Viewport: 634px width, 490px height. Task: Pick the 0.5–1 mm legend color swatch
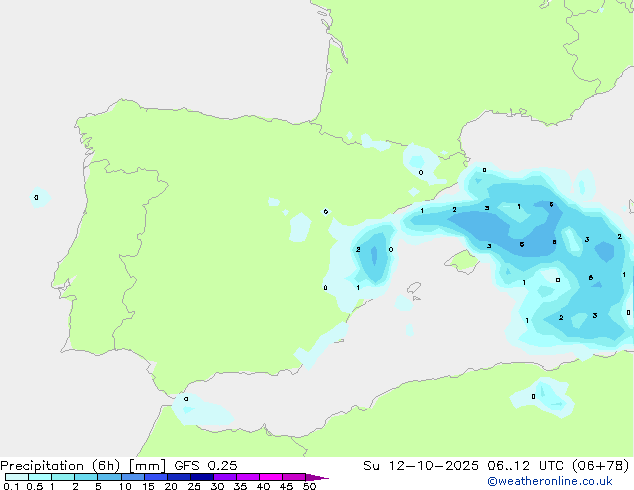pos(40,477)
